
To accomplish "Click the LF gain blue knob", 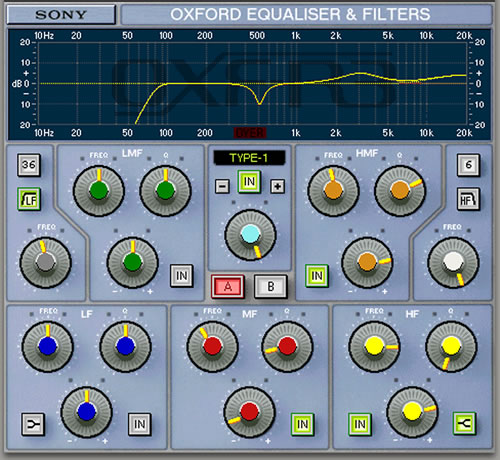I will click(x=87, y=412).
